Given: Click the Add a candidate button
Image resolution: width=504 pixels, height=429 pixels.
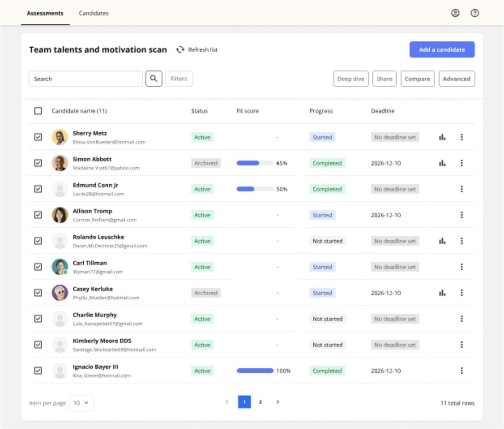Looking at the screenshot, I should pos(442,49).
